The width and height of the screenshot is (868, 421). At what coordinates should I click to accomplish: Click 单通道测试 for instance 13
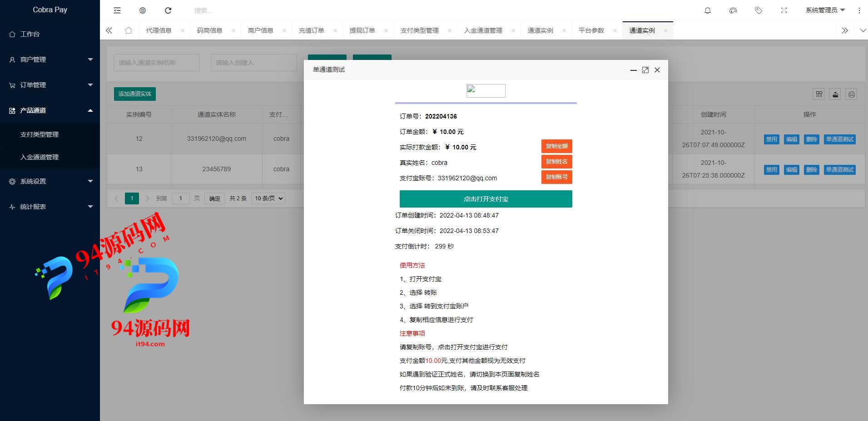[839, 170]
